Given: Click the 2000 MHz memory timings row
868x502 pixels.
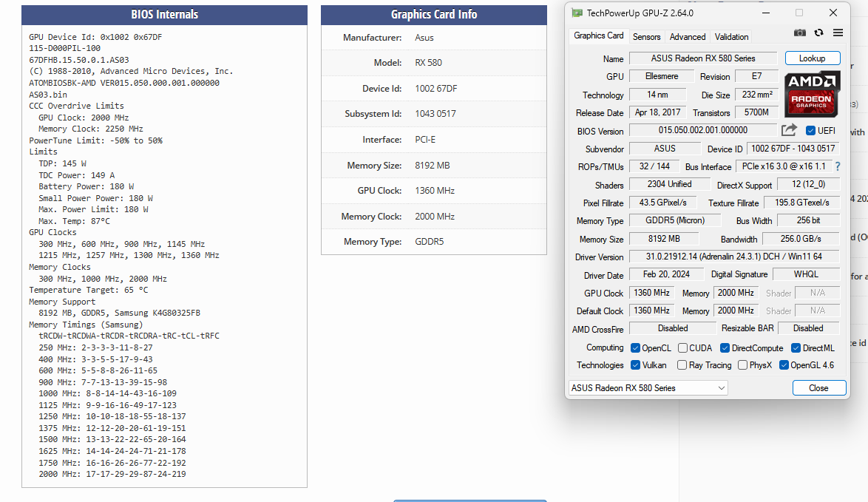Looking at the screenshot, I should click(112, 475).
